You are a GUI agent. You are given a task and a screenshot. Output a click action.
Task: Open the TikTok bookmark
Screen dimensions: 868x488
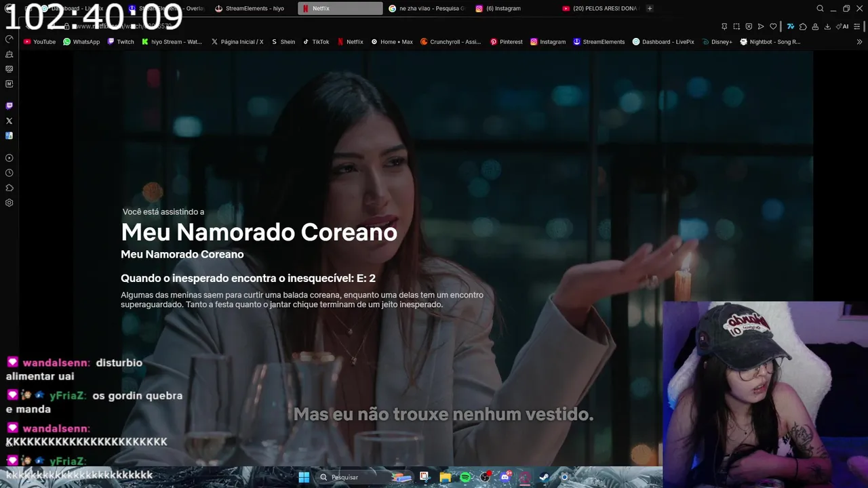316,41
